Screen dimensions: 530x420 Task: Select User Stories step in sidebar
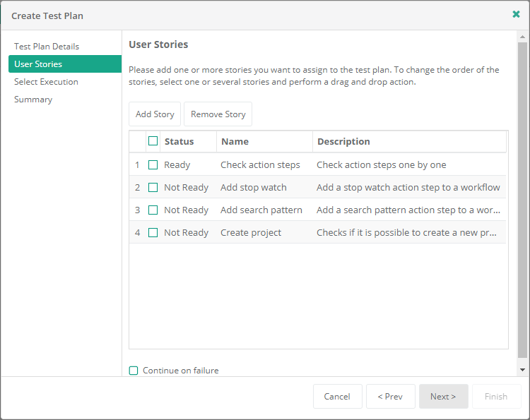[x=65, y=64]
